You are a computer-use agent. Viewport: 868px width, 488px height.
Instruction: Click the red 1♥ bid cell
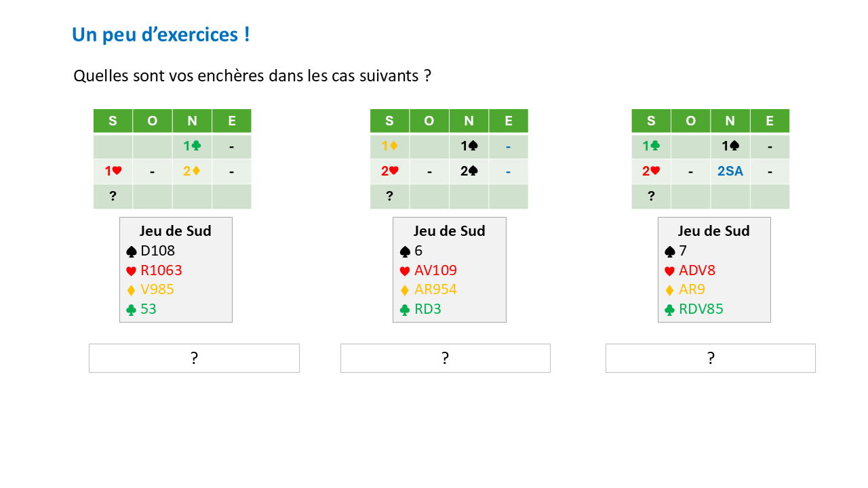pos(113,171)
